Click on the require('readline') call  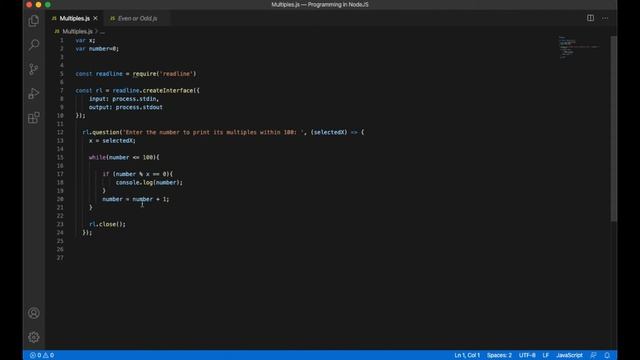(x=164, y=74)
